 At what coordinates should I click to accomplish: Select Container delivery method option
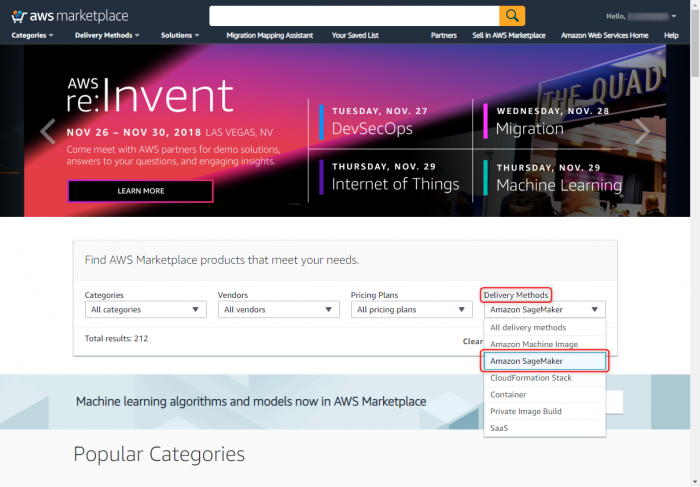coord(545,395)
